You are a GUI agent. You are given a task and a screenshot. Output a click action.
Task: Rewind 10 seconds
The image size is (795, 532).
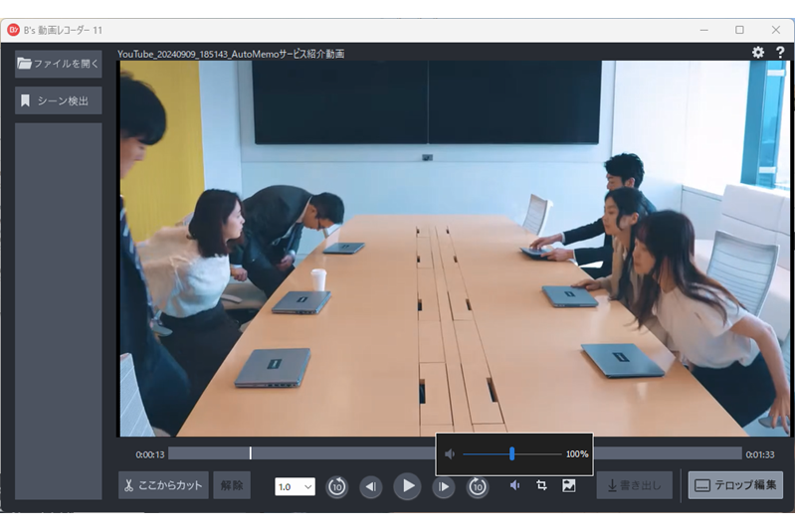tap(337, 486)
